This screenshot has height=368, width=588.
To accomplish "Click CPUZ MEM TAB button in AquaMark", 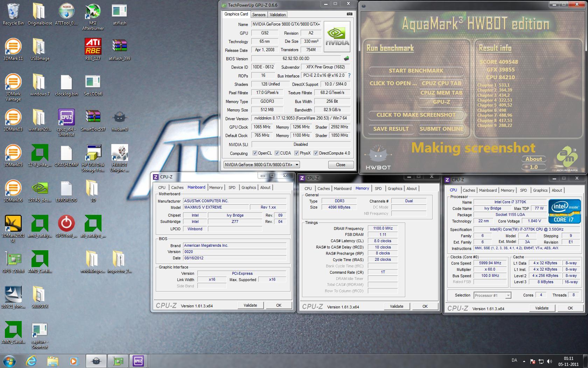I will point(441,93).
